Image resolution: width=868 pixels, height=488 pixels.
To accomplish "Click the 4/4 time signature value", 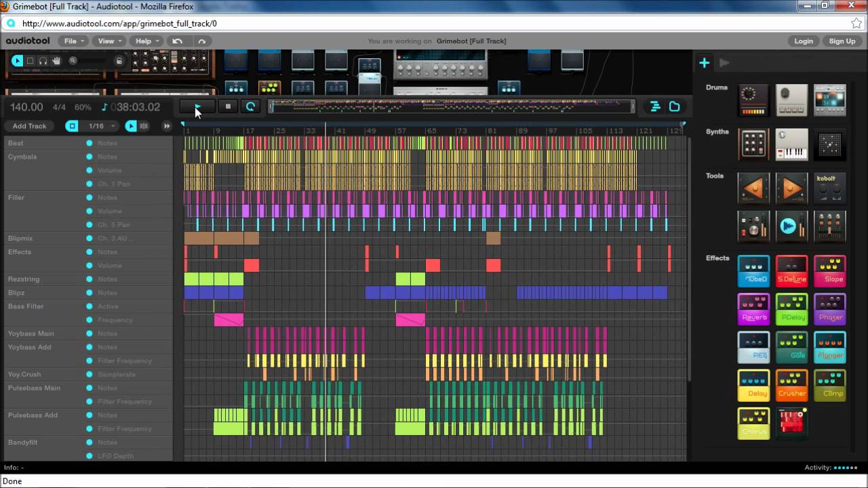I will click(59, 107).
